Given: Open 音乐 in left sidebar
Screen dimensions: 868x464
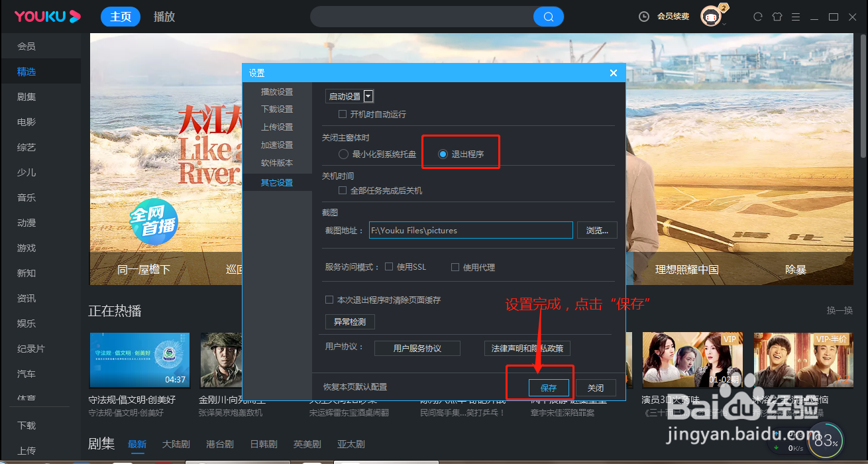Looking at the screenshot, I should pos(27,198).
